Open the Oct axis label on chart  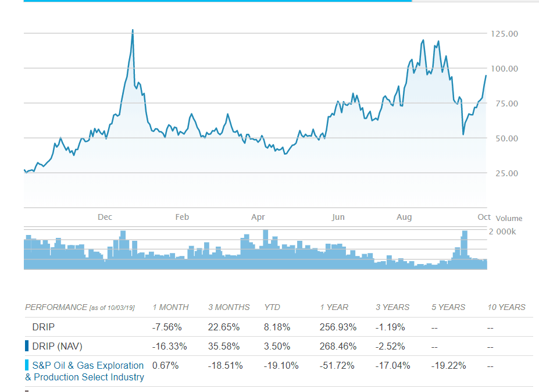(484, 216)
